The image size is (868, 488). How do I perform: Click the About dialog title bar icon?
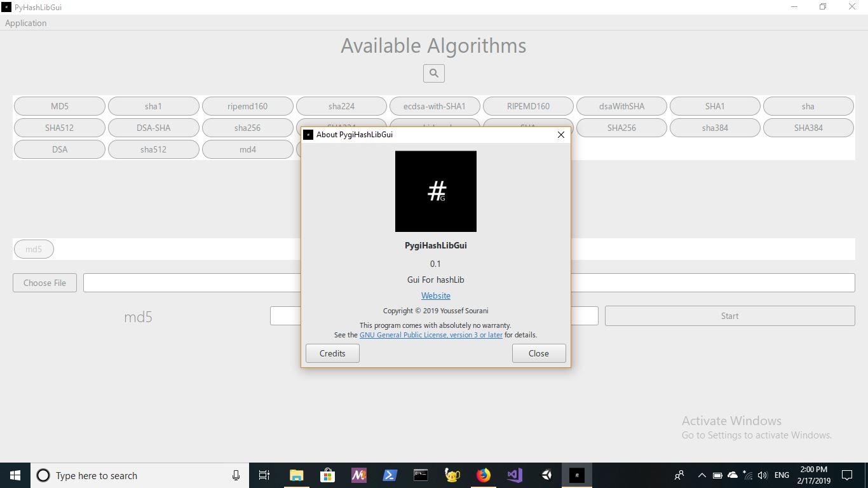[x=308, y=135]
